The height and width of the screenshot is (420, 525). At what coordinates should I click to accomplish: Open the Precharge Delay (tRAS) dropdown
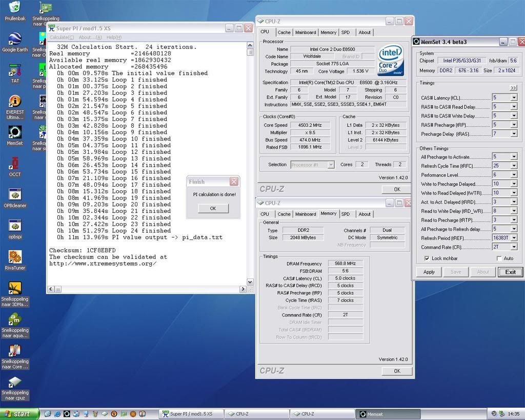[x=514, y=134]
